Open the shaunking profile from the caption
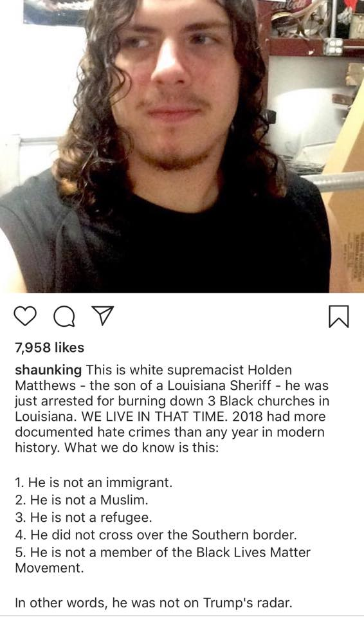Screen dimensions: 364x617 point(48,371)
